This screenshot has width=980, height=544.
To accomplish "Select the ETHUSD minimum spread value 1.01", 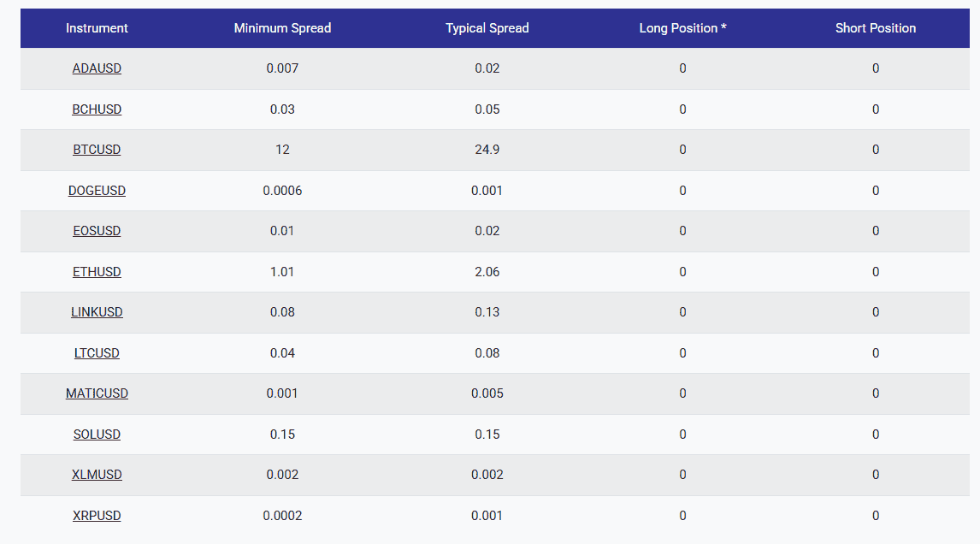I will click(x=283, y=271).
